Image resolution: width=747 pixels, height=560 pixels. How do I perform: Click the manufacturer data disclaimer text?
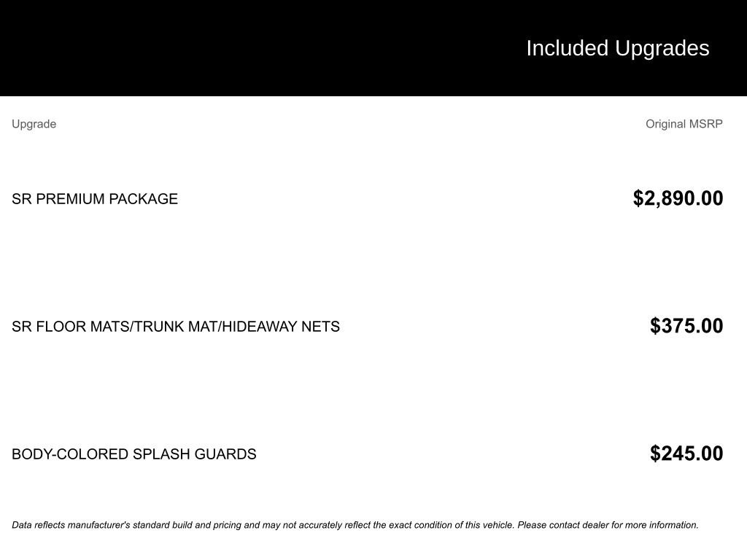[x=355, y=525]
